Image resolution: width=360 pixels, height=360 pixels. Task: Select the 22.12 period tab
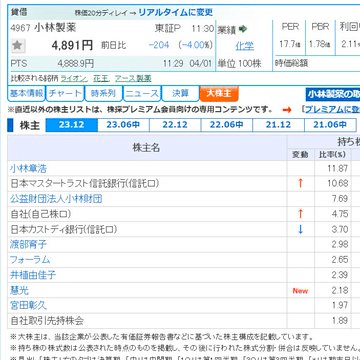[175, 125]
